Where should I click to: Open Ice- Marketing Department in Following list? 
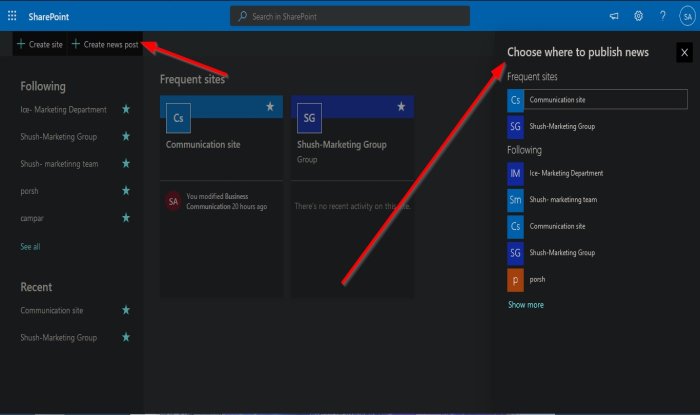(63, 109)
